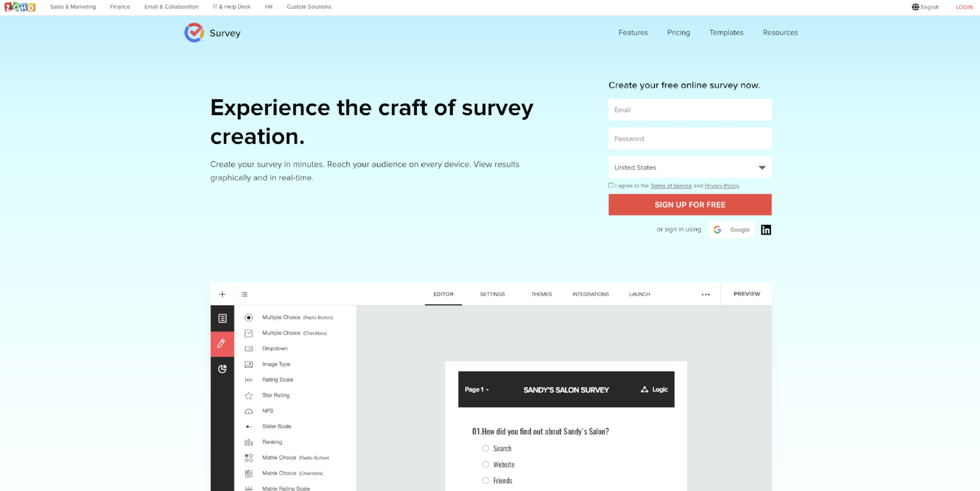
Task: Click the Zoho Survey logo icon
Action: tap(194, 33)
